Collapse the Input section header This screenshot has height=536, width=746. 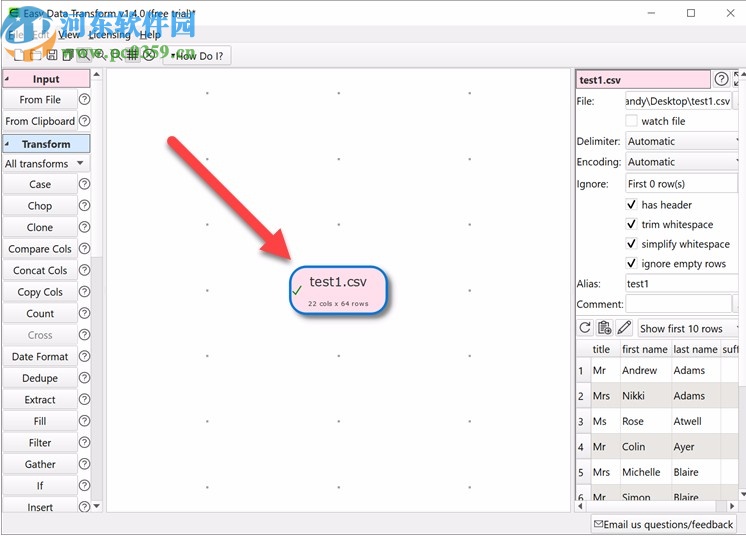(46, 79)
